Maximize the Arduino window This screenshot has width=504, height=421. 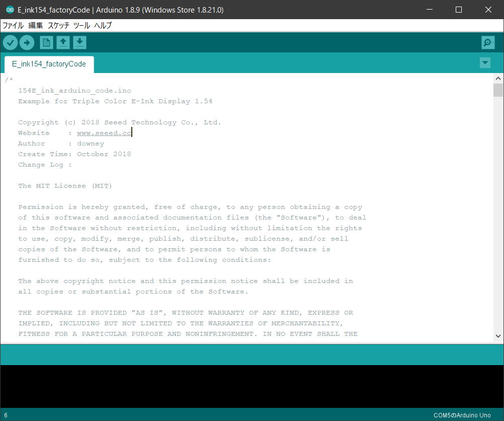(459, 10)
